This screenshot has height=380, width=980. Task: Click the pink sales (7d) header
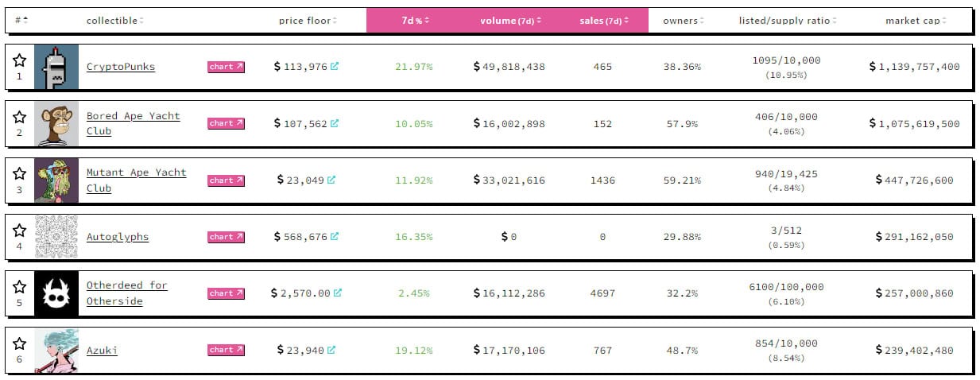(x=604, y=21)
